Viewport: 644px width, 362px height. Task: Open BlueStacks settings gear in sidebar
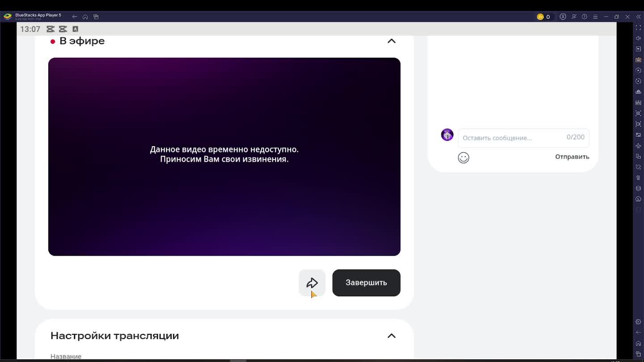click(x=638, y=322)
